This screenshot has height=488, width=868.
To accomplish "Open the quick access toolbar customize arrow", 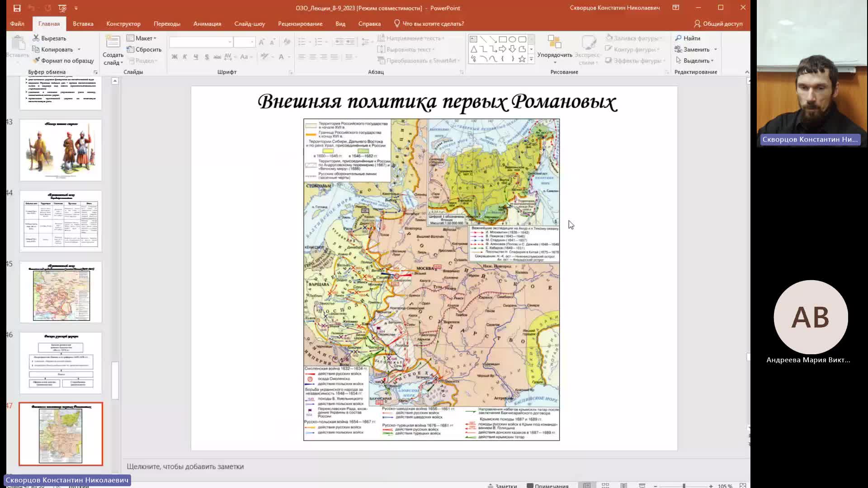I will pos(76,8).
